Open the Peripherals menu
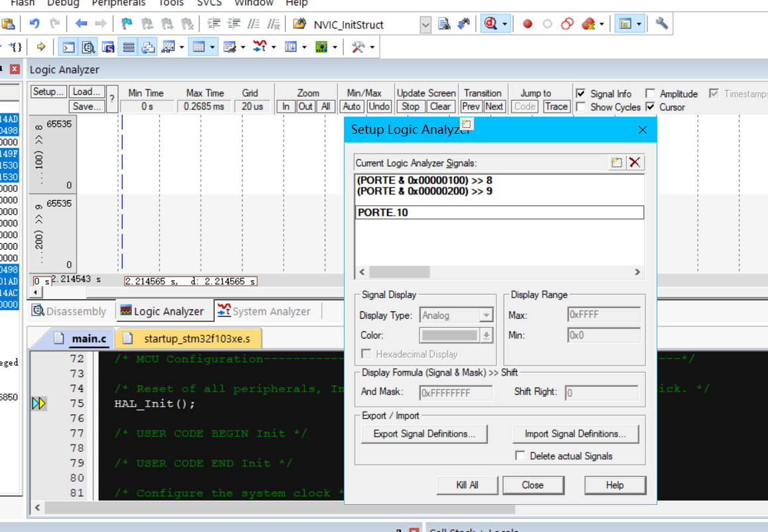 click(119, 3)
